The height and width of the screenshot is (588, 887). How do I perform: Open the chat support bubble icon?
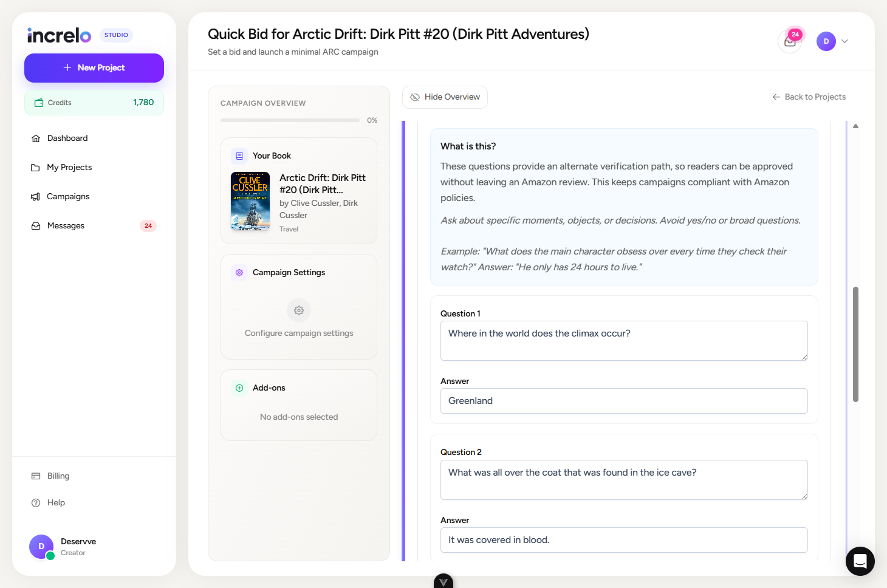(x=860, y=561)
